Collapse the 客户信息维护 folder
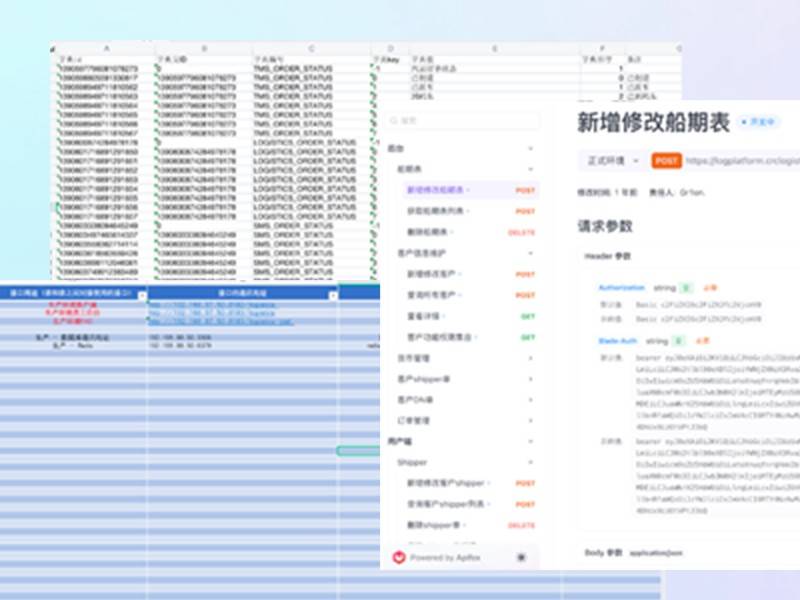 530,254
